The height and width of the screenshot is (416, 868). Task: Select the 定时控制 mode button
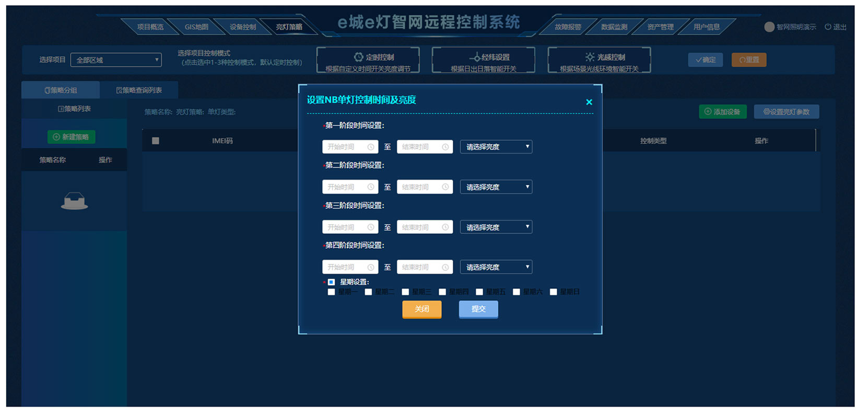368,60
